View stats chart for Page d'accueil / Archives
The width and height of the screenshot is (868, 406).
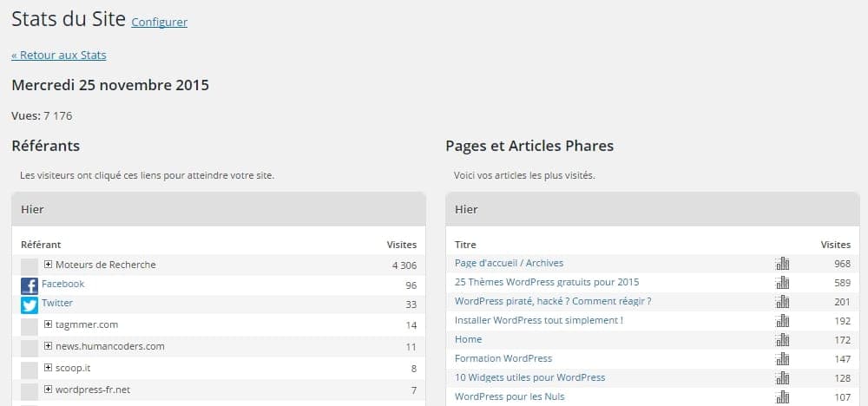tap(783, 264)
